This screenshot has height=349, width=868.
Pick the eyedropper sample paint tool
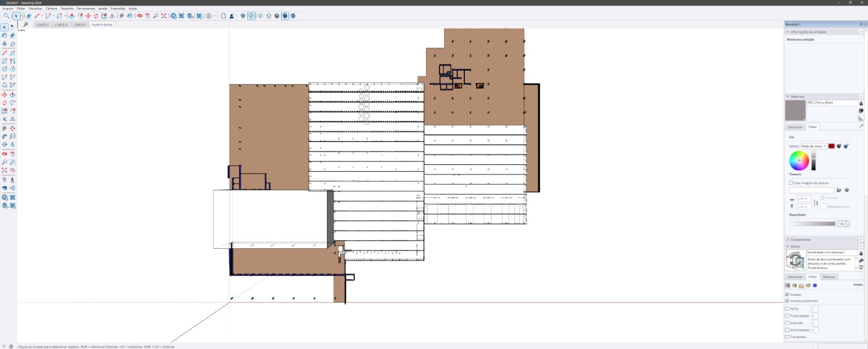pyautogui.click(x=860, y=126)
